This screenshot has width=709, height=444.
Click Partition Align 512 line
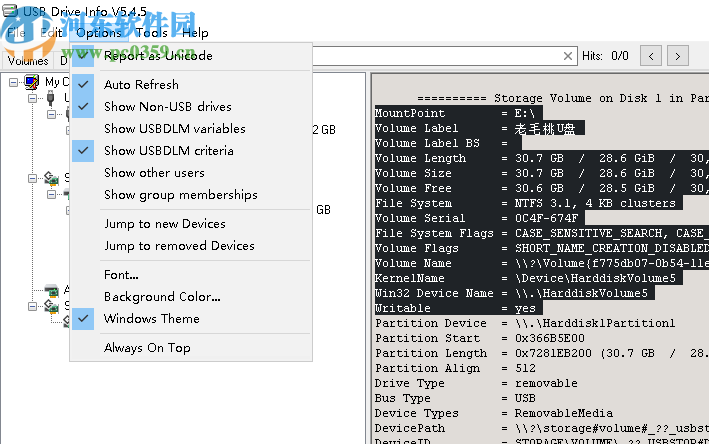(x=455, y=368)
